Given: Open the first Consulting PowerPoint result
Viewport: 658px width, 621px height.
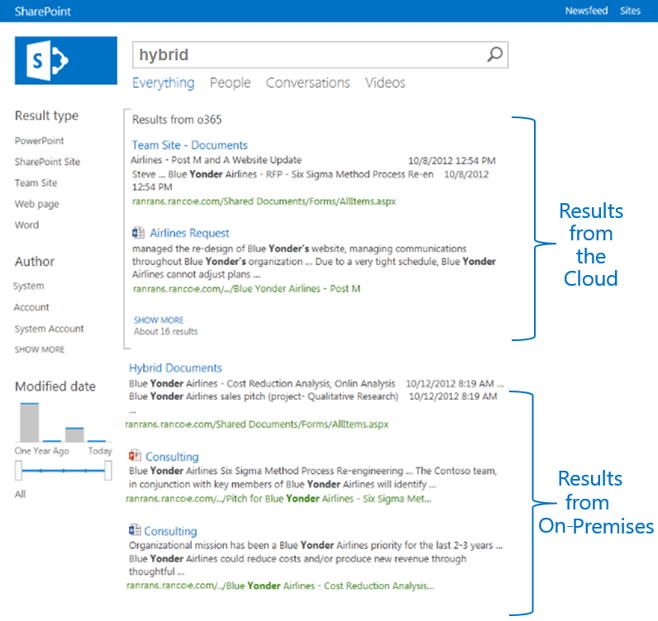Looking at the screenshot, I should point(172,457).
